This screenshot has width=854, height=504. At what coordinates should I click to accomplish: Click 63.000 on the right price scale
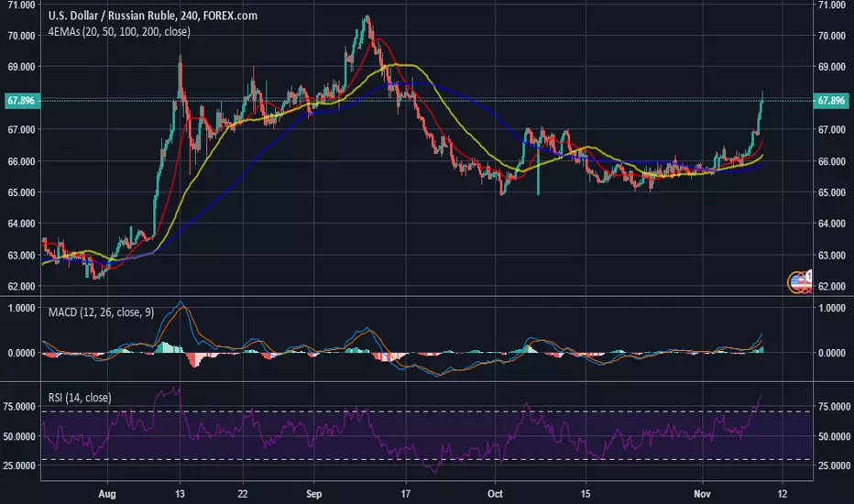[832, 255]
